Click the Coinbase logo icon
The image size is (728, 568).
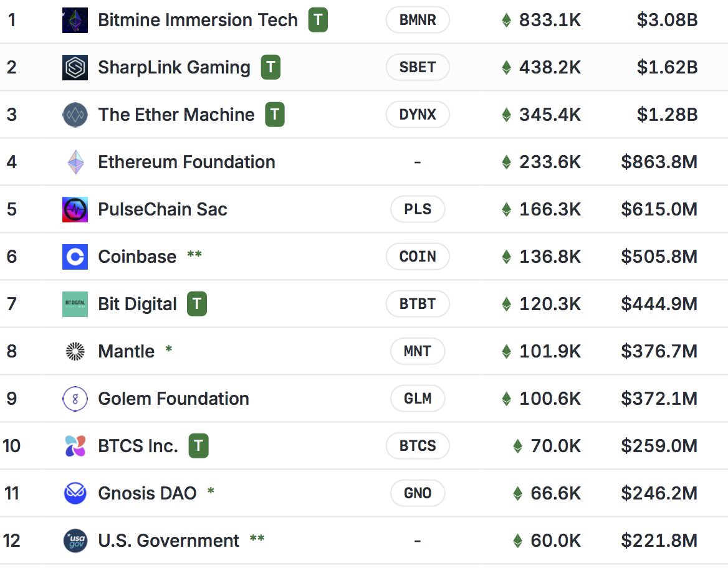(75, 256)
